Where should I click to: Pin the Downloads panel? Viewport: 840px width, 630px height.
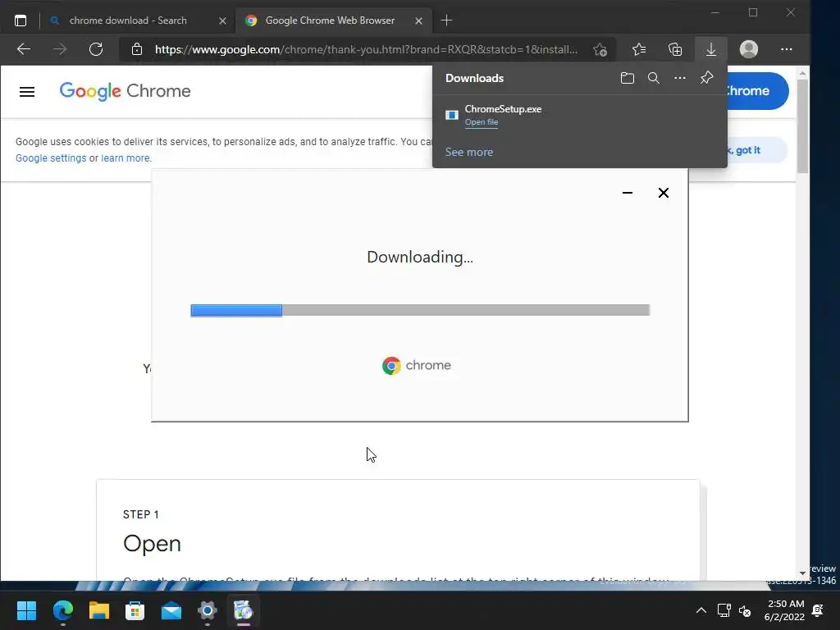[x=706, y=78]
